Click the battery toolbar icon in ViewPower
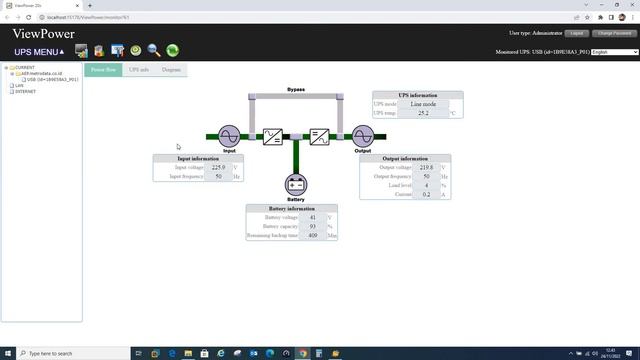640x360 pixels. click(x=99, y=51)
